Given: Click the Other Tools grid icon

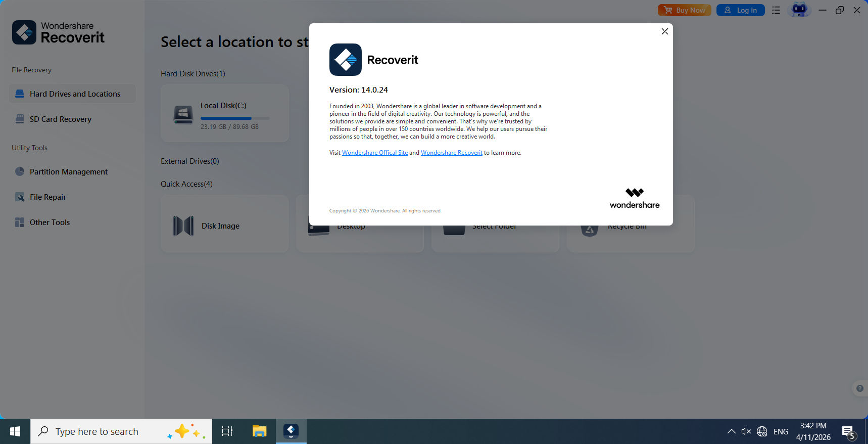Looking at the screenshot, I should tap(20, 222).
